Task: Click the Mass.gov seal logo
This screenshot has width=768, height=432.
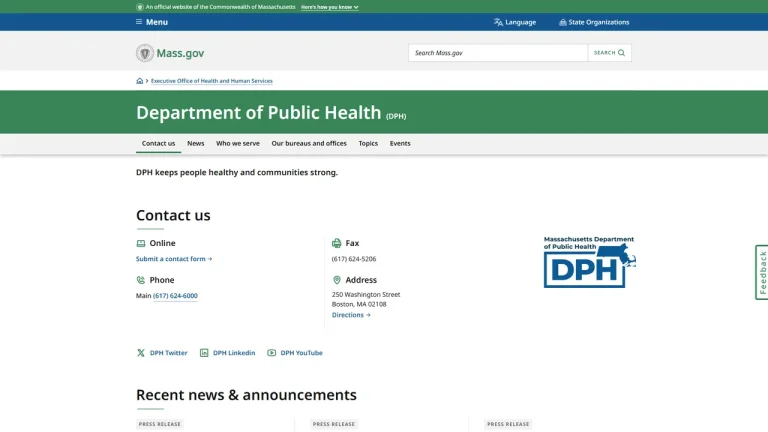Action: (144, 53)
